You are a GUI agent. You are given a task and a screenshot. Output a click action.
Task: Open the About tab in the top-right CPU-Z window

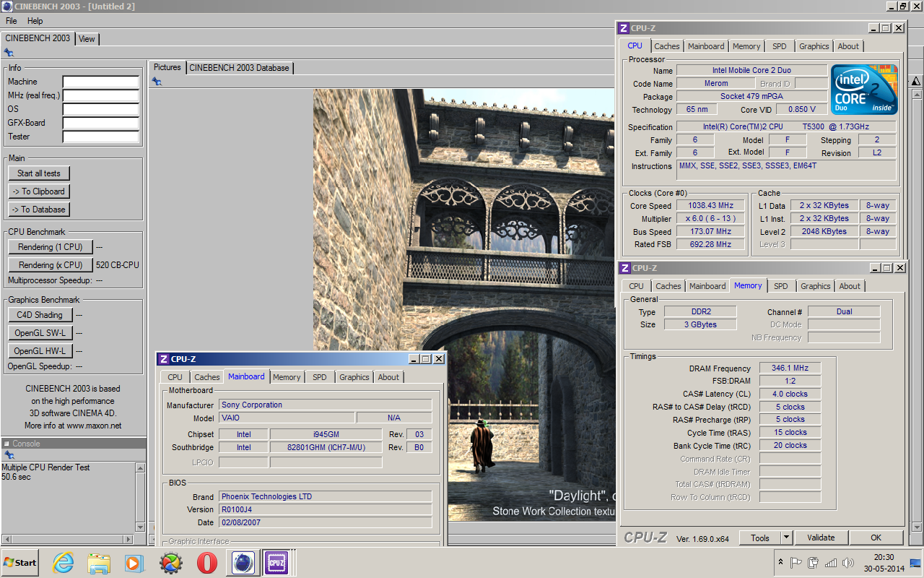(848, 46)
